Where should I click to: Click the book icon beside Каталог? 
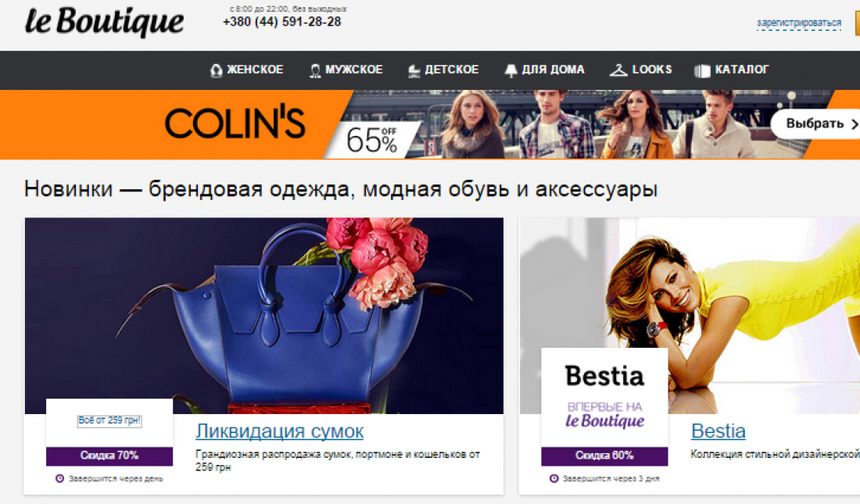702,71
